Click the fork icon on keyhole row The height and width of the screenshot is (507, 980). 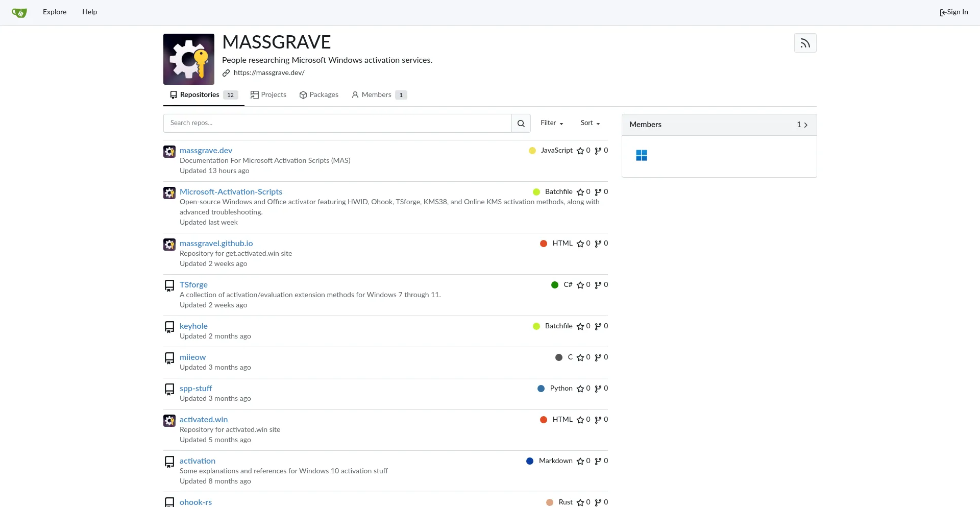click(598, 327)
